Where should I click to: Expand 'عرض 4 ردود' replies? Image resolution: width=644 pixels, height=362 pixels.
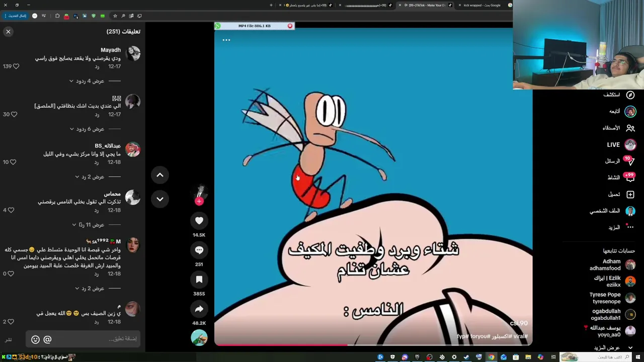click(x=87, y=81)
